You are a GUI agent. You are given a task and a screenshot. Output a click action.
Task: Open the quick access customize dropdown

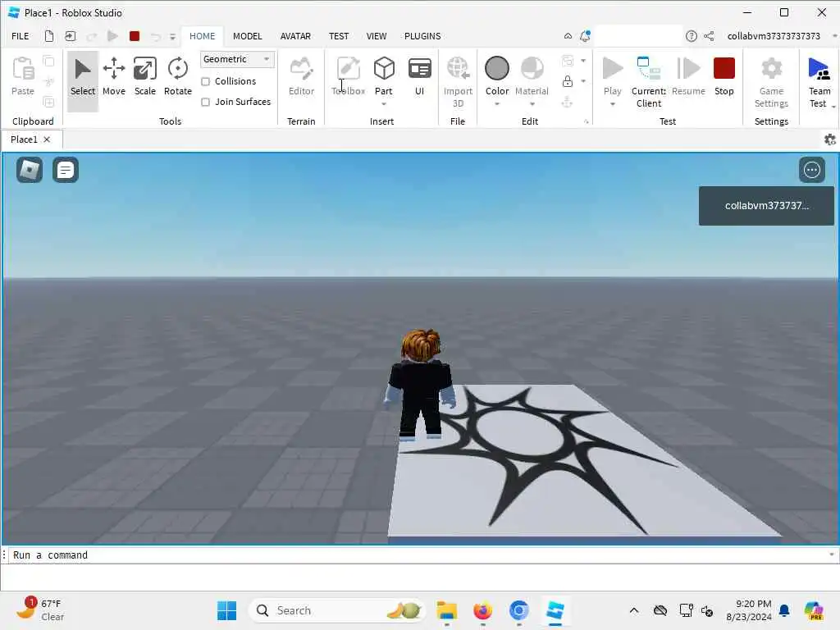pos(172,36)
